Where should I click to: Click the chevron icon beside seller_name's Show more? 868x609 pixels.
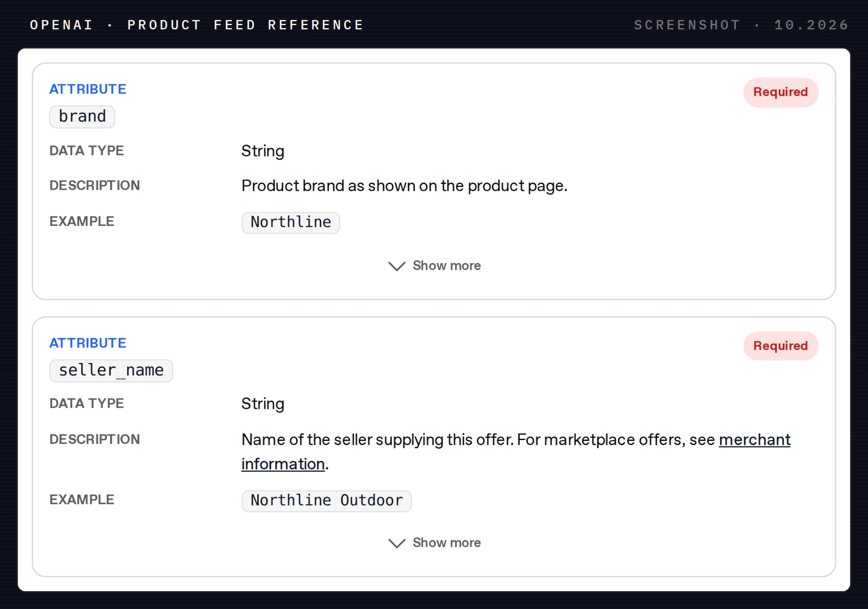(397, 543)
